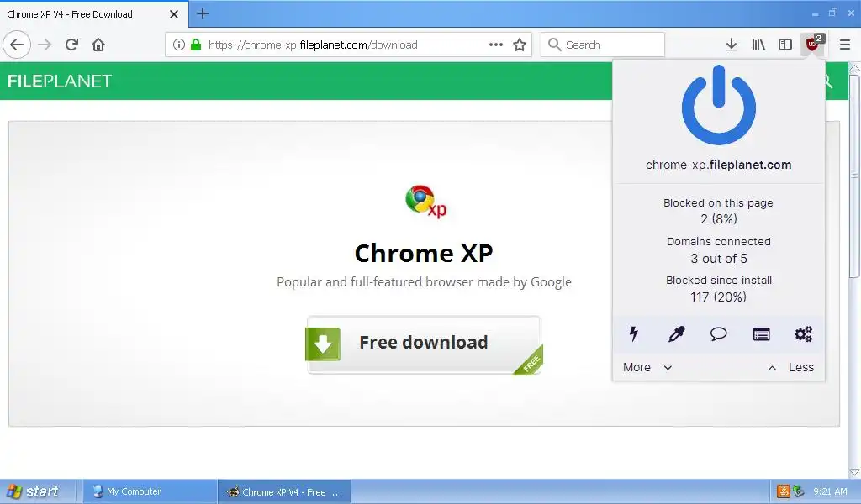Open element picker (eyedropper icon)
The image size is (861, 504).
pos(676,333)
